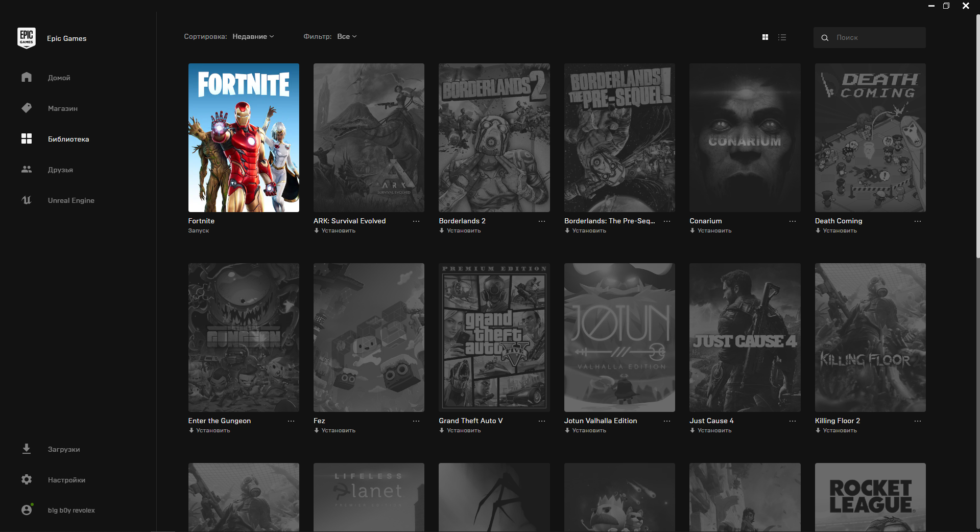Click the big b0y revolex username

tap(71, 510)
